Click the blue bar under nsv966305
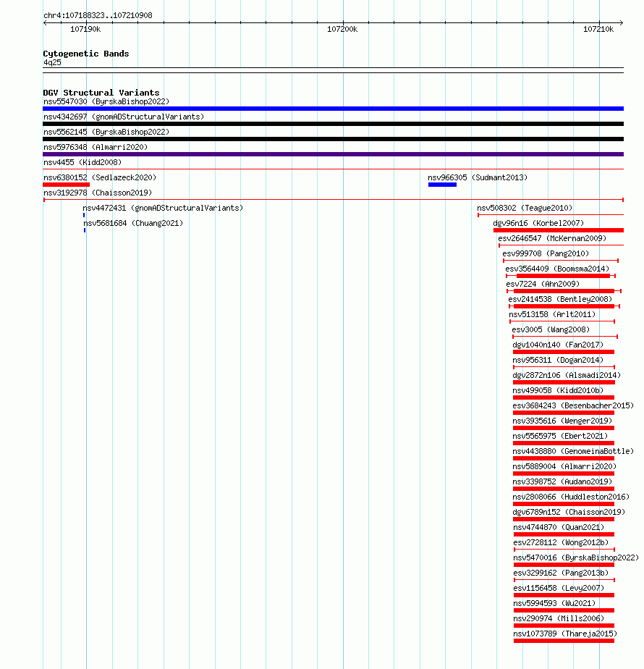Viewport: 644px width, 669px height. tap(442, 185)
